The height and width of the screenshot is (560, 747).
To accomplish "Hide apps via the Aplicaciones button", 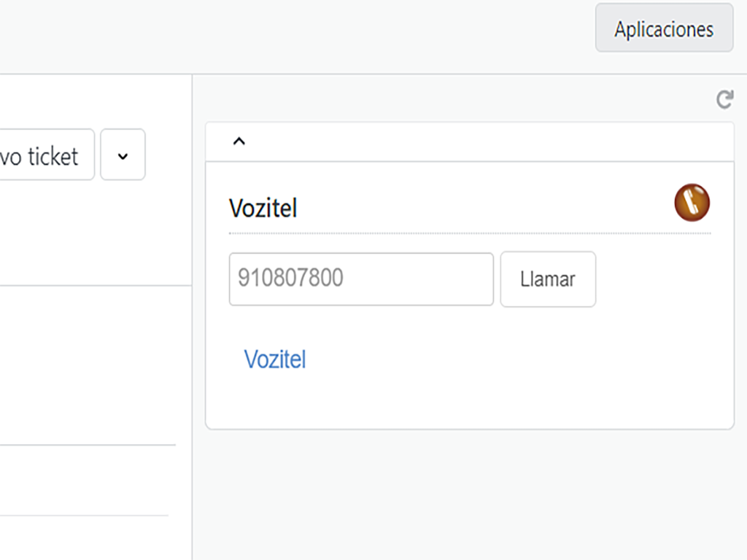I will click(x=664, y=28).
